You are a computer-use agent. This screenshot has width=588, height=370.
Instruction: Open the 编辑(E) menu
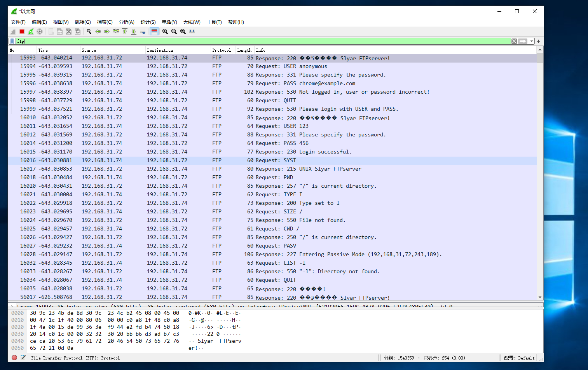(39, 22)
